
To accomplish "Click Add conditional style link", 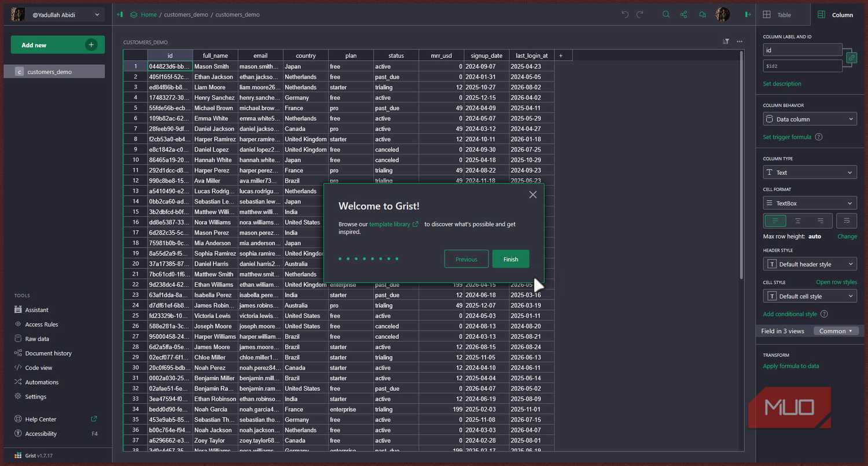I will click(x=790, y=314).
